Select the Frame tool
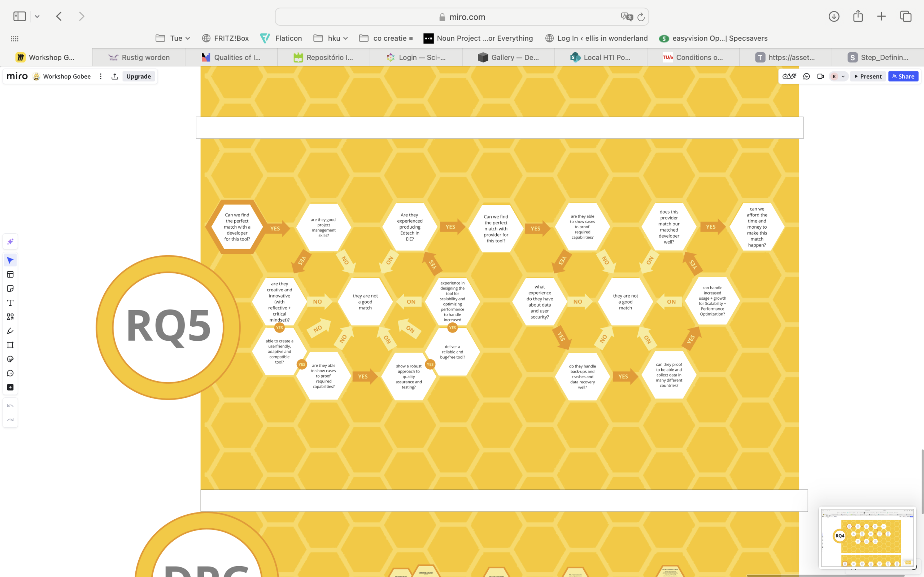 [x=10, y=345]
